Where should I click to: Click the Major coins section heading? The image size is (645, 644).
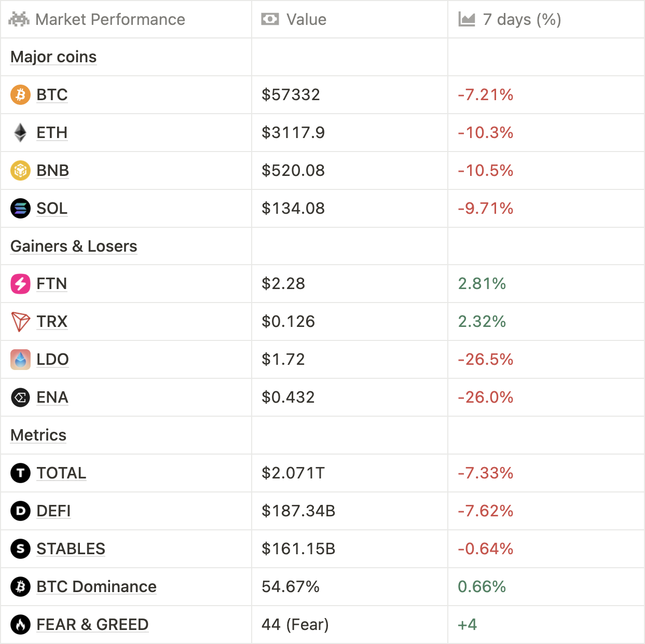tap(53, 57)
